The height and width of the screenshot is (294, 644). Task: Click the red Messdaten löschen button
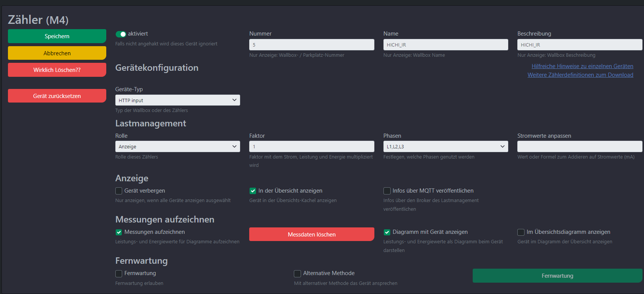tap(312, 234)
